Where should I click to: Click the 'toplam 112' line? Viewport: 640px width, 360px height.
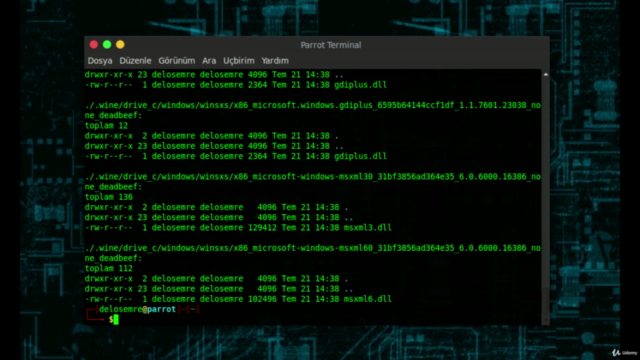point(109,269)
